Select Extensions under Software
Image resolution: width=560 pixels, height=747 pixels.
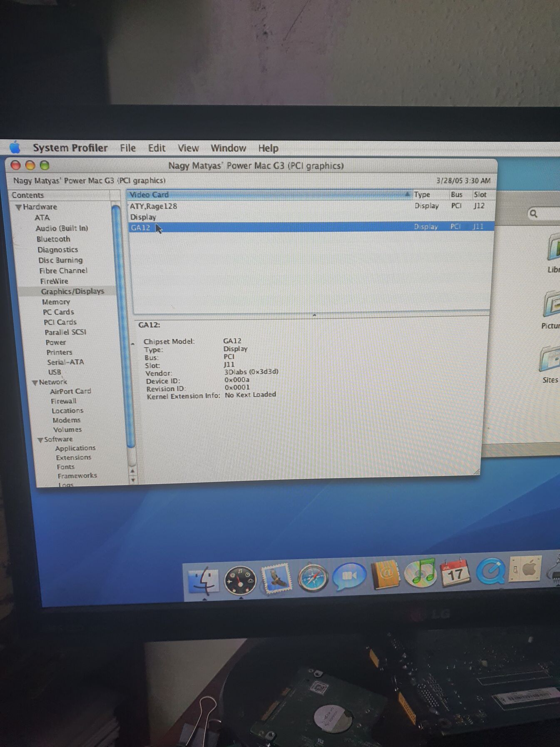coord(74,458)
